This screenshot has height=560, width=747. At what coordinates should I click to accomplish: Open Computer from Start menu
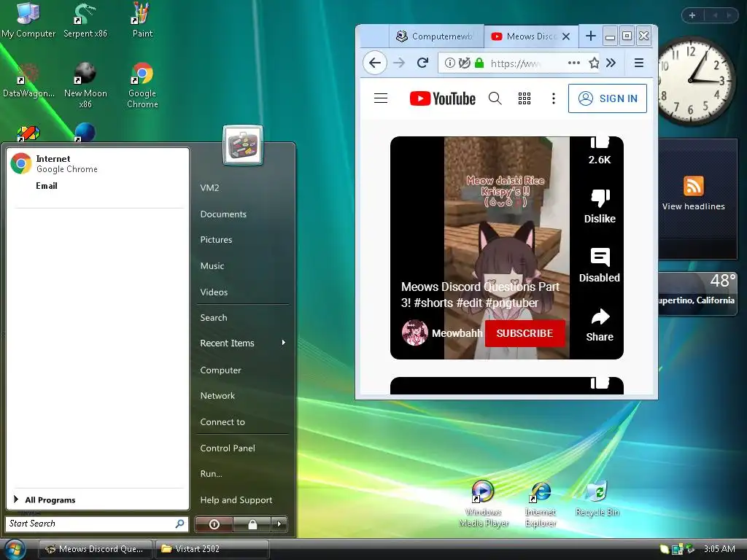(220, 370)
